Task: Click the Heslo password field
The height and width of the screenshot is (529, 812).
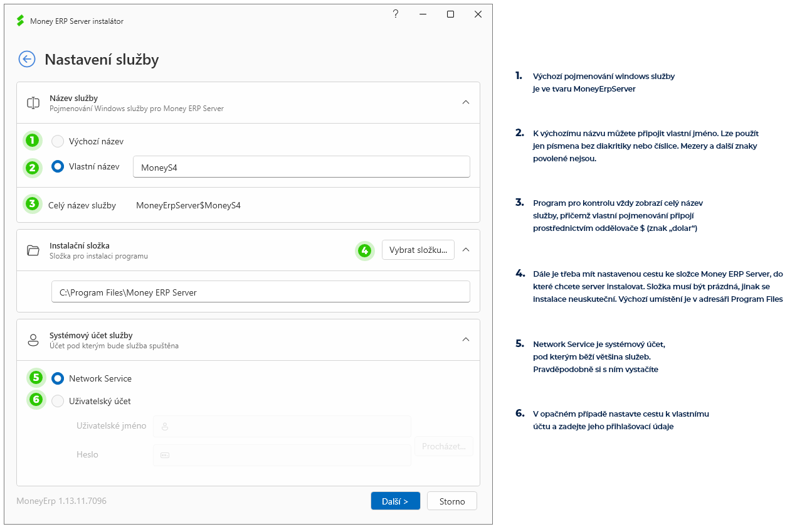Action: click(282, 455)
